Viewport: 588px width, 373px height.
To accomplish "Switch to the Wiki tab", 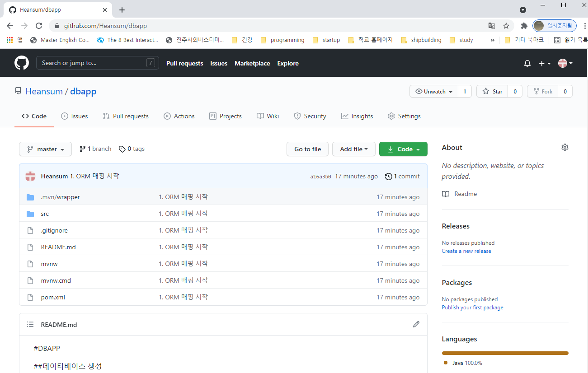I will click(x=268, y=116).
